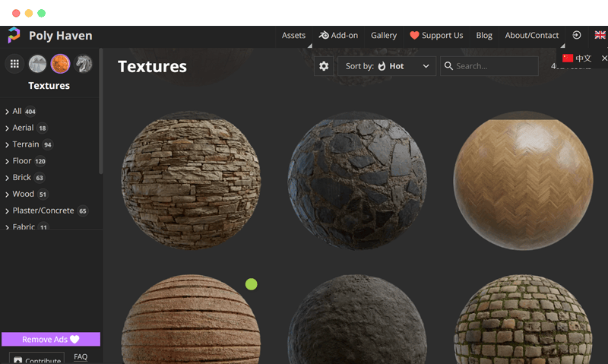Open the Support Us page
Screen dimensions: 608x364
[x=436, y=35]
